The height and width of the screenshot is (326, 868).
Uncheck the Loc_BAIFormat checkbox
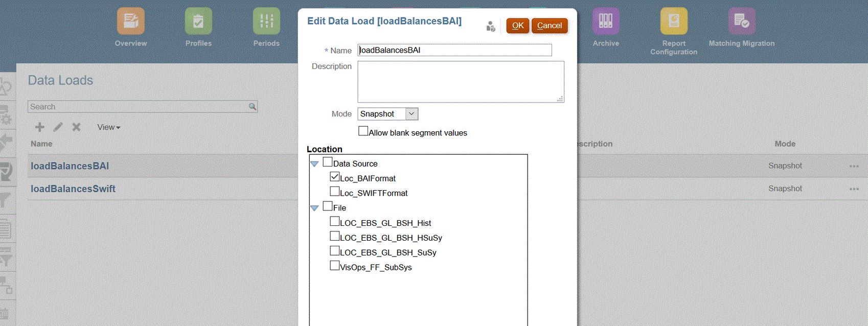(335, 177)
